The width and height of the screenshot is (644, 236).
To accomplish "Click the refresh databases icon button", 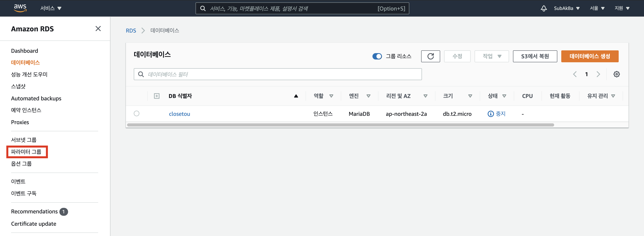I will tap(430, 56).
